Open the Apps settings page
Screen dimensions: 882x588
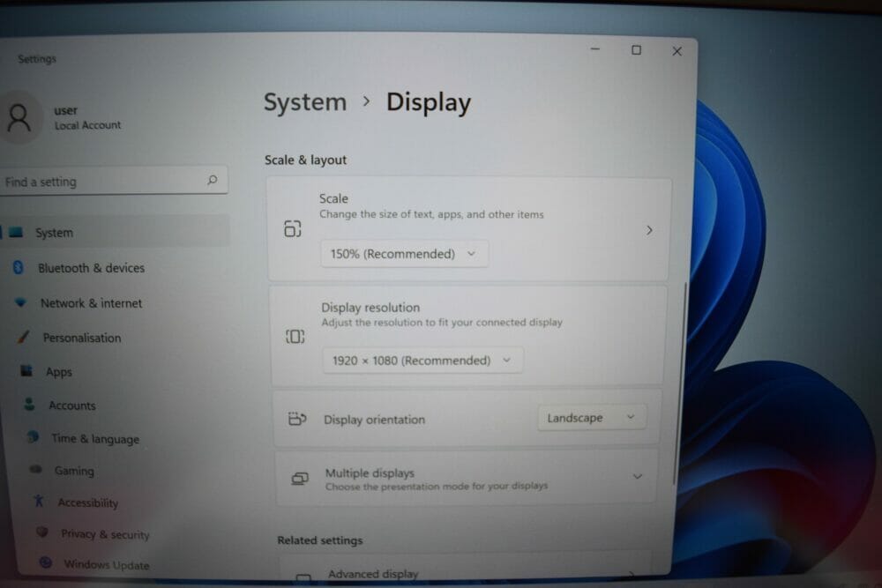59,372
